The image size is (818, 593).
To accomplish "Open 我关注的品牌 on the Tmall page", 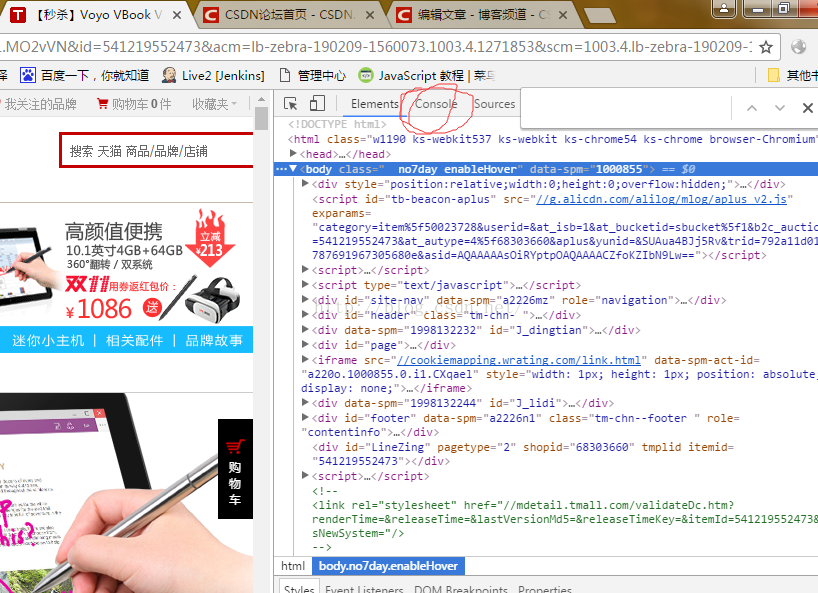I will click(x=41, y=104).
